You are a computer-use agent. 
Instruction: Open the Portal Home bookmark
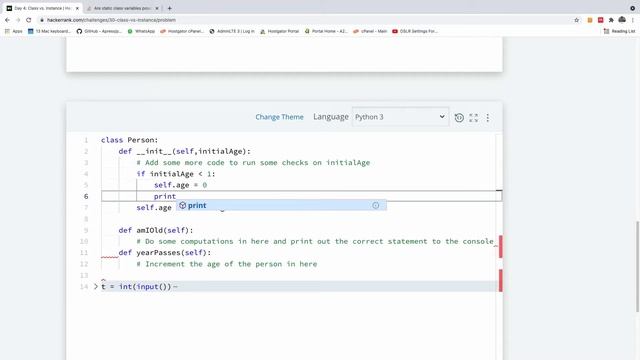[x=326, y=31]
